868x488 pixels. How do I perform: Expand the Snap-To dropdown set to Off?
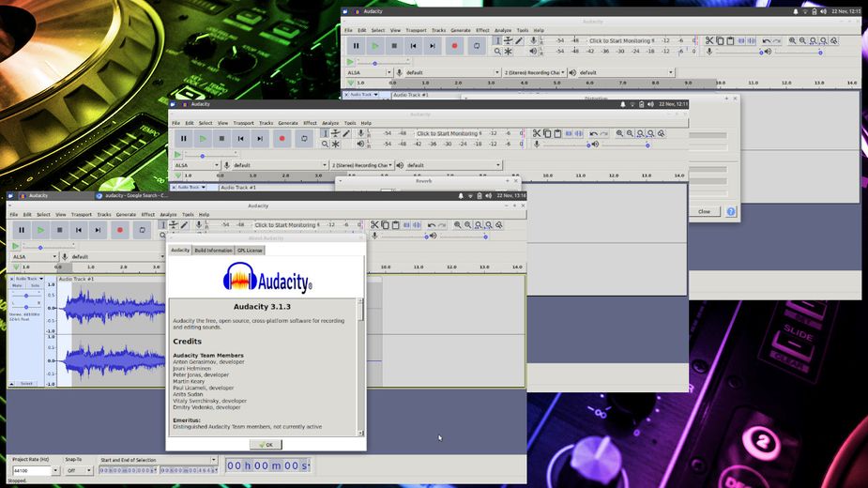tap(78, 471)
